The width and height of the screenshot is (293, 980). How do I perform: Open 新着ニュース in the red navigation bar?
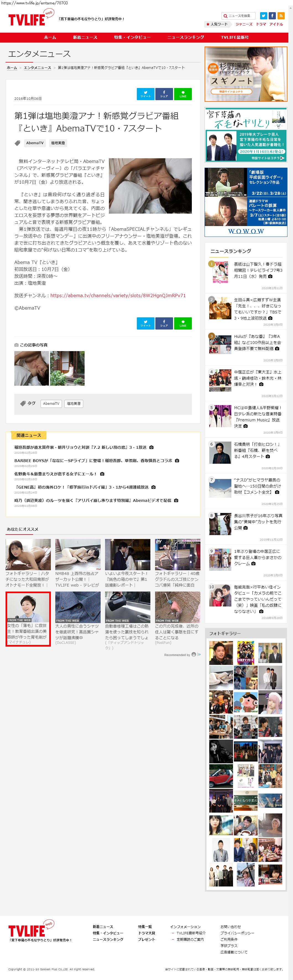(x=85, y=37)
